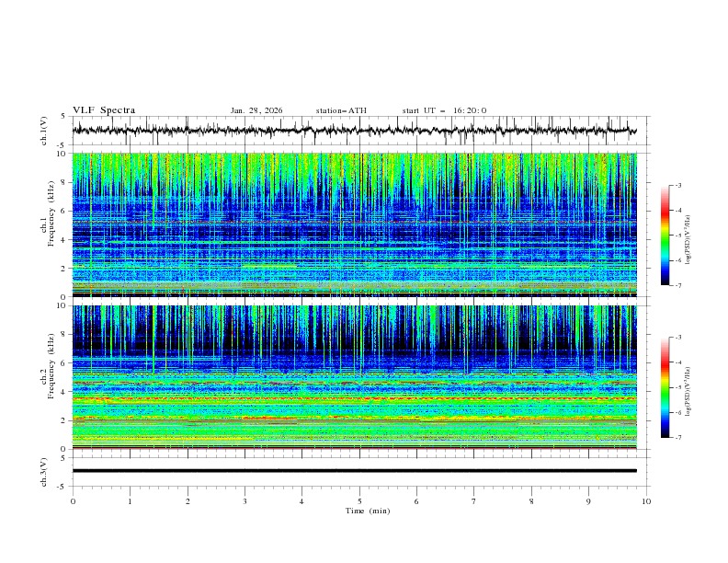This screenshot has height=563, width=728.
Task: Click ch.2 frequency tick "10" kHz
Action: 63,305
